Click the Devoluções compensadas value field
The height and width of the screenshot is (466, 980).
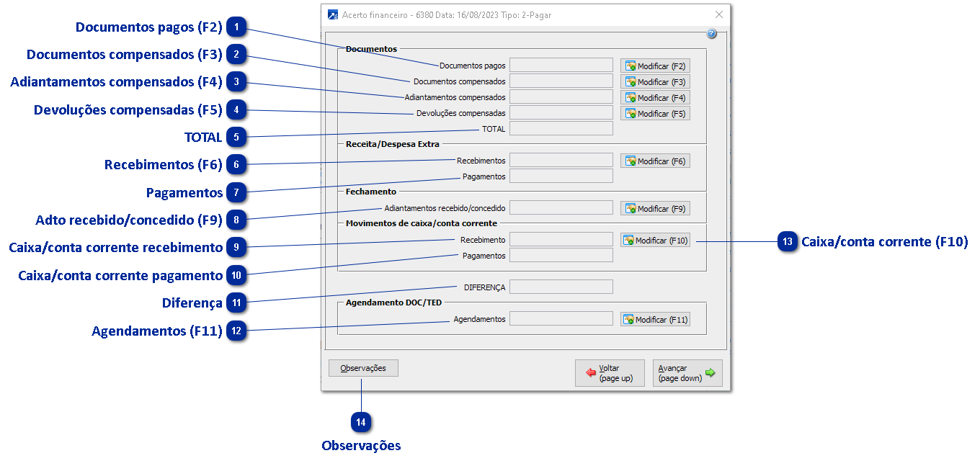coord(561,113)
